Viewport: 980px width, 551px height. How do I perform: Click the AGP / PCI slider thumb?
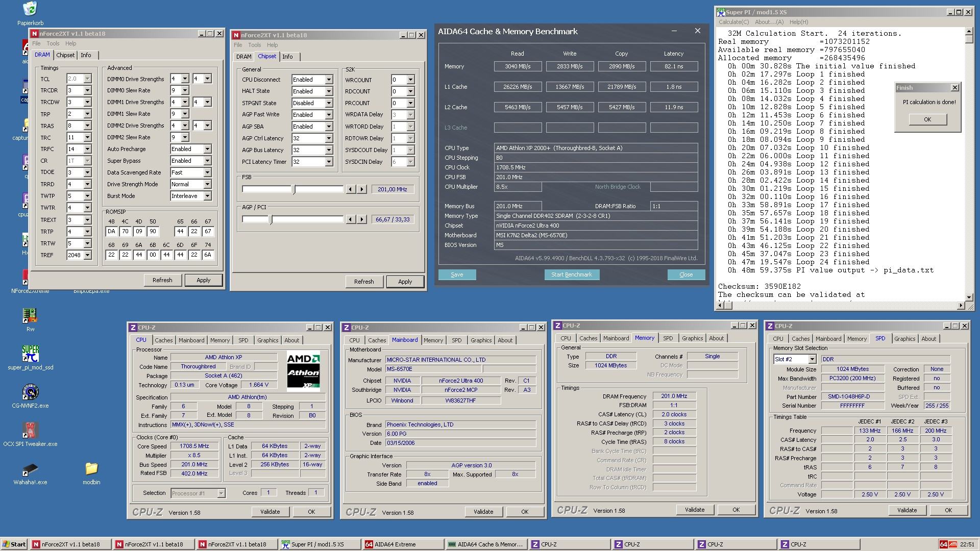click(271, 219)
